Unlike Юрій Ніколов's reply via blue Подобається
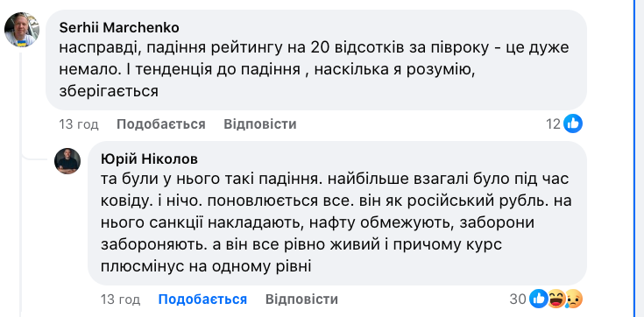The image size is (644, 317). coord(202,299)
